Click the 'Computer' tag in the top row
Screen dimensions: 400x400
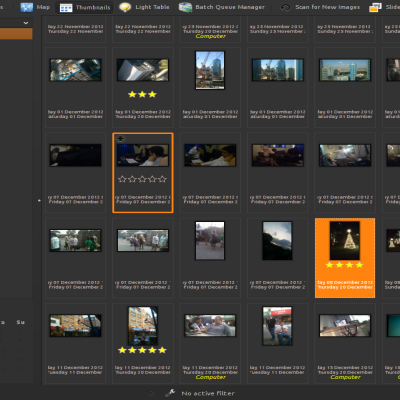click(210, 36)
